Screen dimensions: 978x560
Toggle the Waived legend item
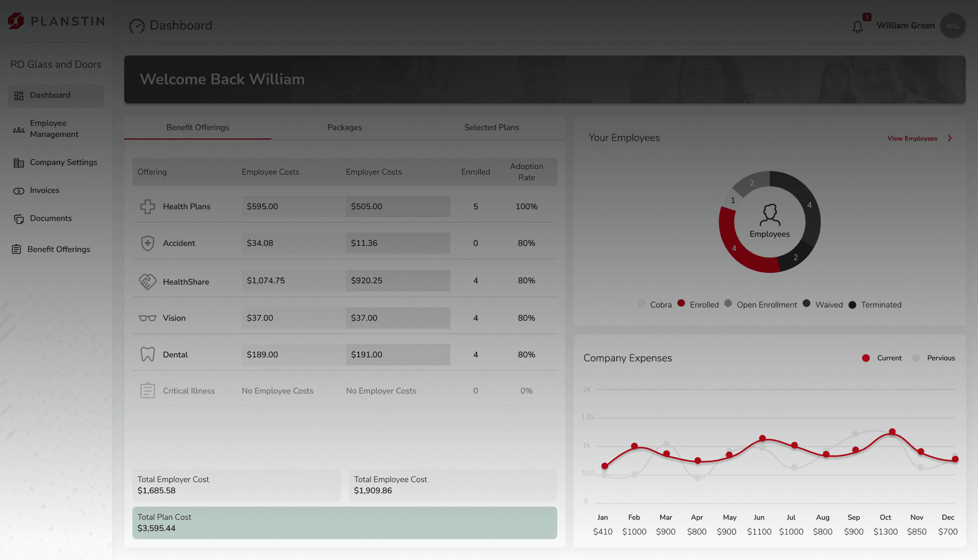pyautogui.click(x=823, y=304)
